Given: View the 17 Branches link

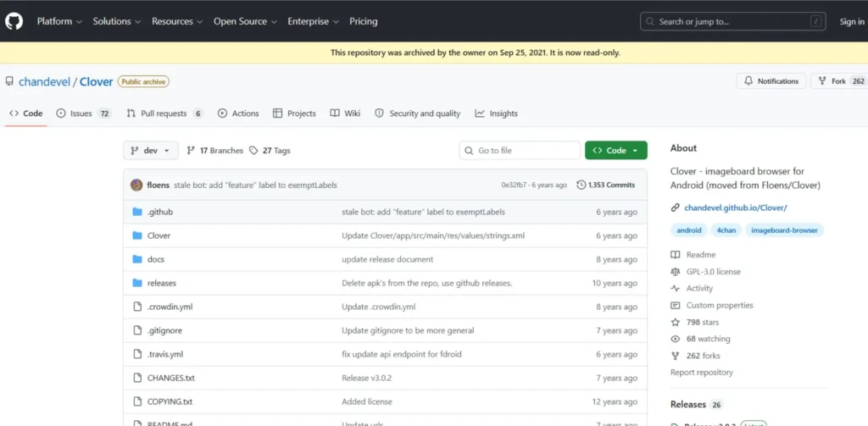Looking at the screenshot, I should (214, 151).
